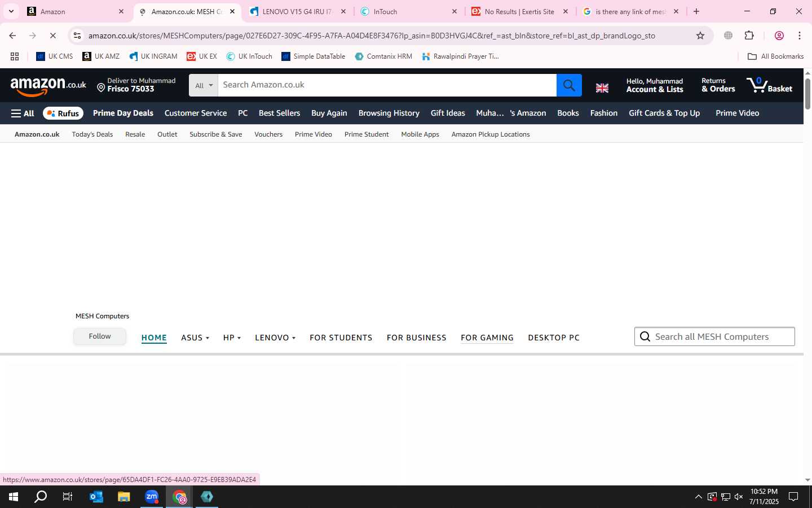Expand the HP store menu
Screen dimensions: 812x508
[232, 338]
